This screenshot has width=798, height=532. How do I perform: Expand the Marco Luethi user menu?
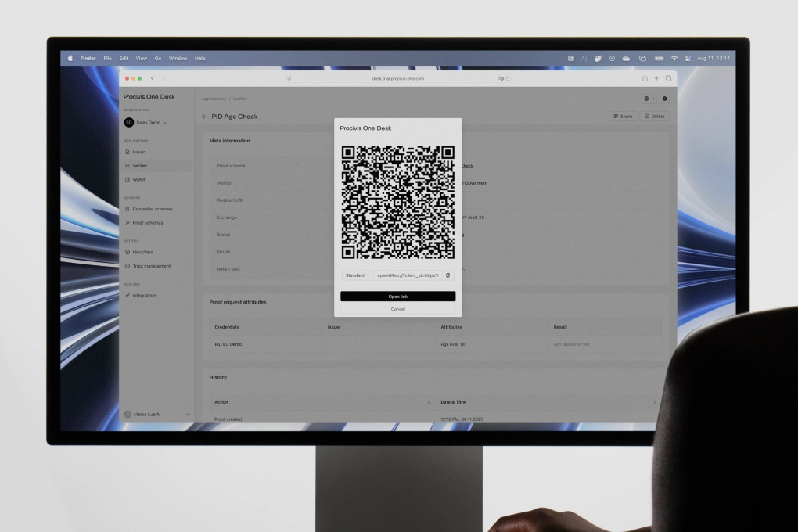coord(156,415)
